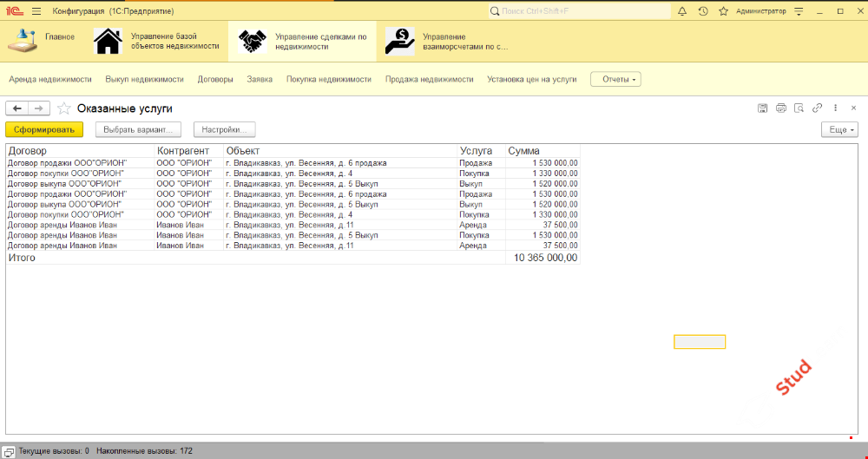
Task: Open the service settings dropdown near Администратор
Action: pyautogui.click(x=799, y=11)
